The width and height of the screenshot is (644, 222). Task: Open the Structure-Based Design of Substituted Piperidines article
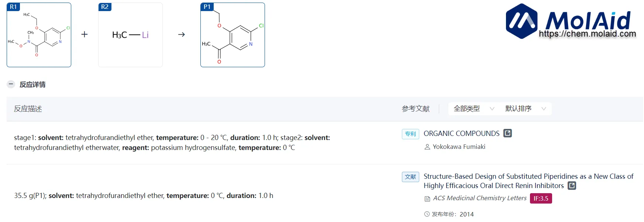[x=528, y=181]
